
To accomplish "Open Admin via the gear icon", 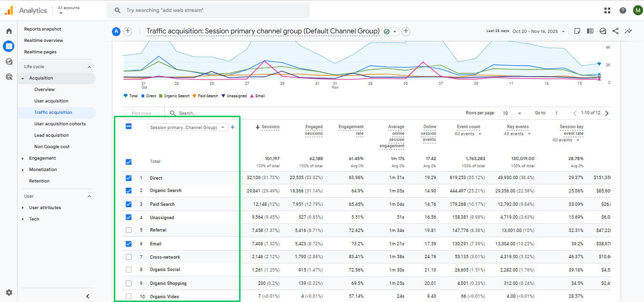I will click(x=9, y=292).
